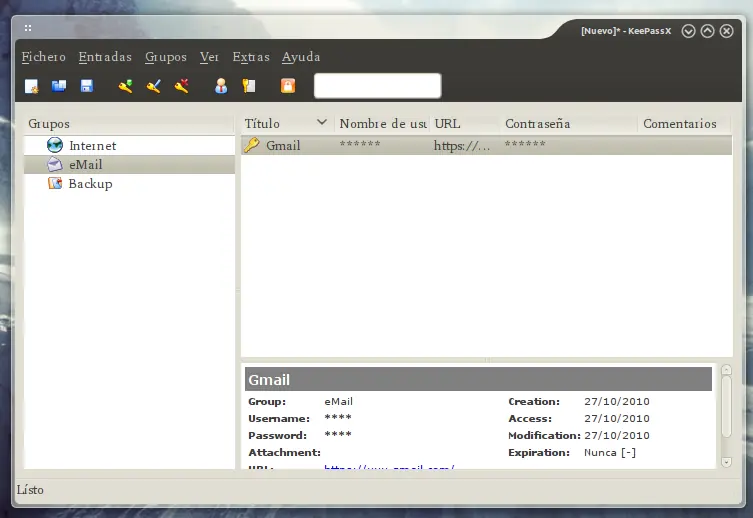Screen dimensions: 753x518
Task: Click the Contraseña column header
Action: coord(538,124)
